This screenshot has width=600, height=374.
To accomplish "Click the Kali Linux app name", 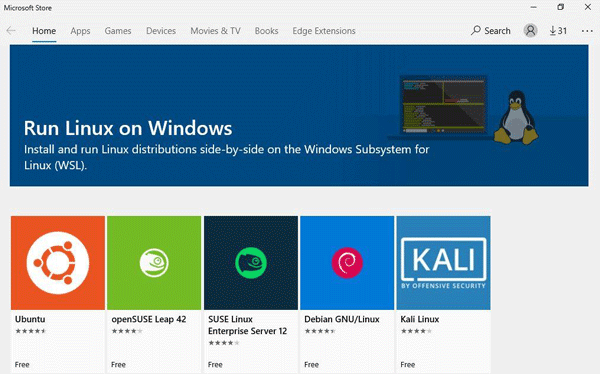I will [x=420, y=319].
